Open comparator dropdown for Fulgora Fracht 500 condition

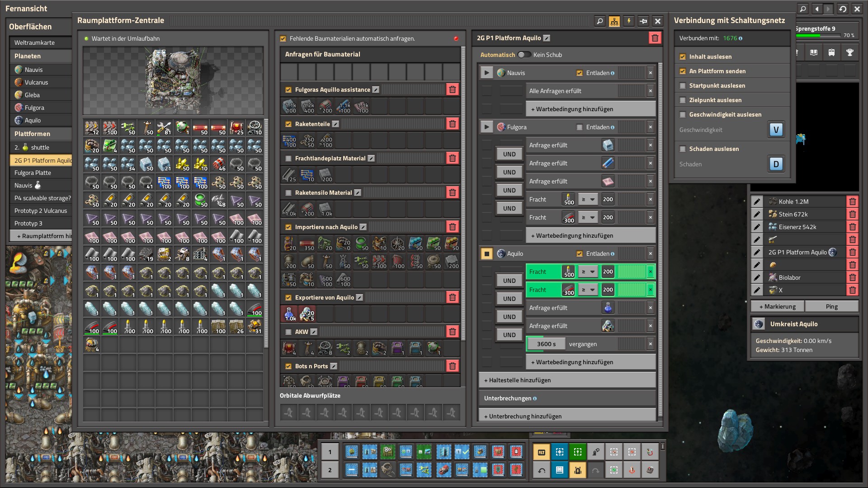pyautogui.click(x=588, y=199)
